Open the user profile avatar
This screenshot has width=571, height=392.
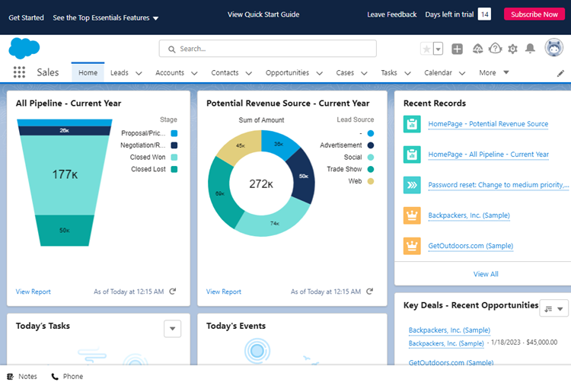pos(553,49)
